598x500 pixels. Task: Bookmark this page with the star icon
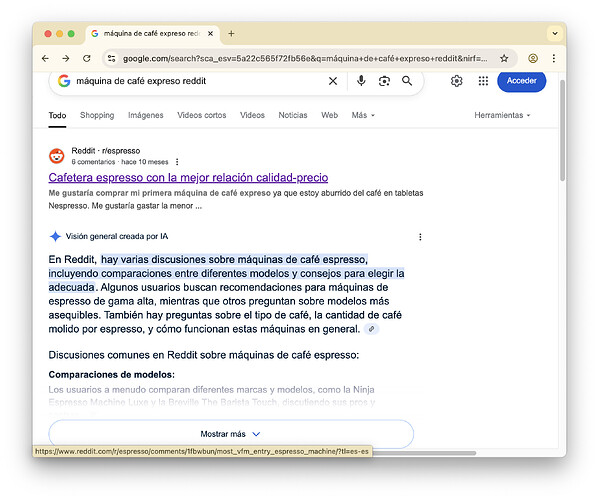[x=504, y=58]
